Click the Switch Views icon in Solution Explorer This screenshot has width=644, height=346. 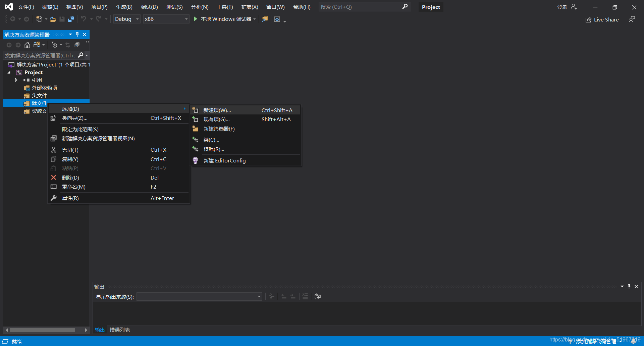pos(37,45)
